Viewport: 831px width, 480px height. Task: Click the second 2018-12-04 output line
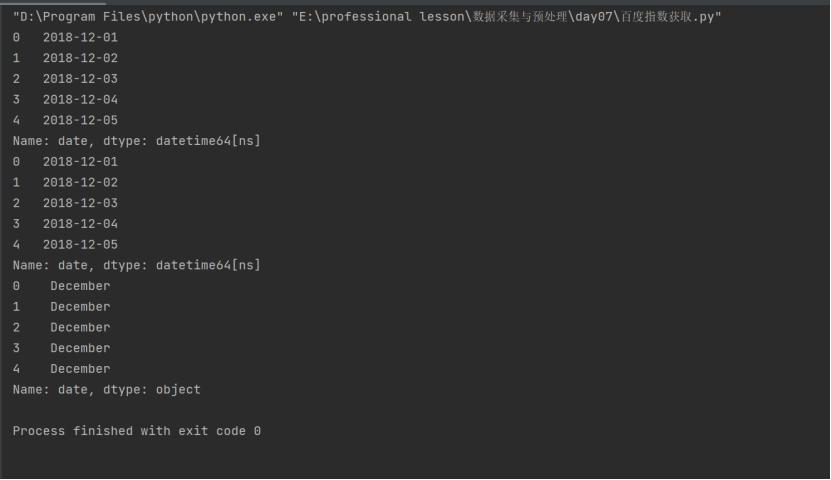[x=65, y=224]
